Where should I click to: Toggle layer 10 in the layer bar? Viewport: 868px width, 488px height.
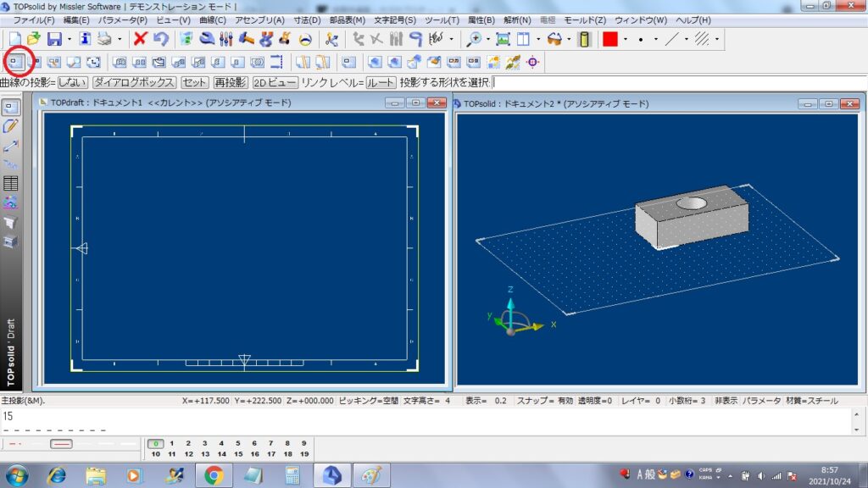[x=156, y=454]
